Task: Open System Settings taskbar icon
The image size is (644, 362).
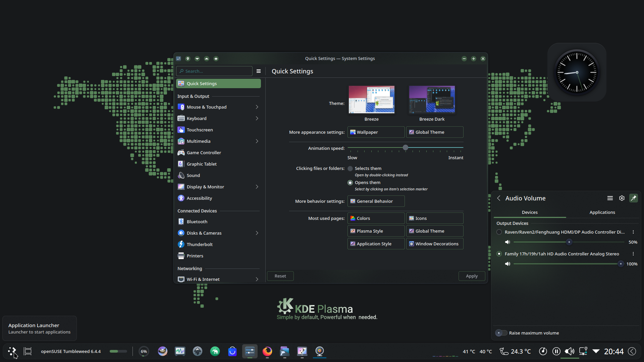Action: (x=250, y=351)
